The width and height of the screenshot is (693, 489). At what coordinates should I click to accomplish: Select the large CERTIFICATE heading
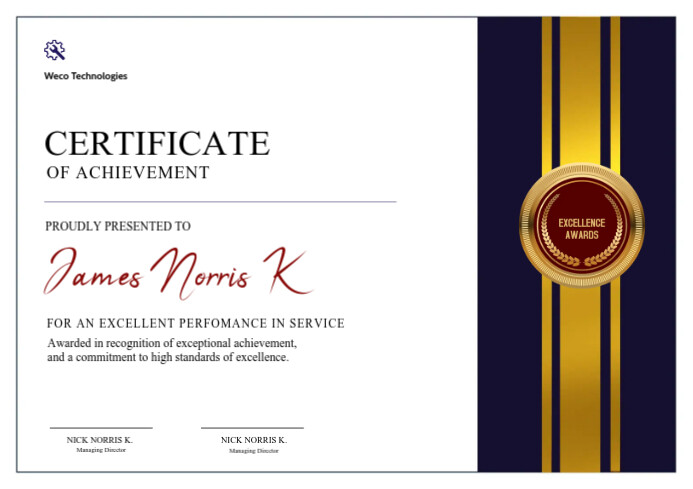(157, 143)
